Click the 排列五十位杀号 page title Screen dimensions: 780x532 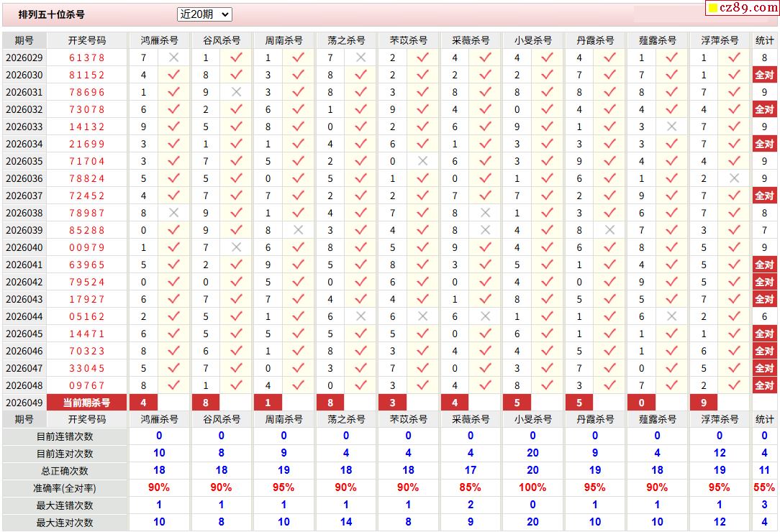52,14
